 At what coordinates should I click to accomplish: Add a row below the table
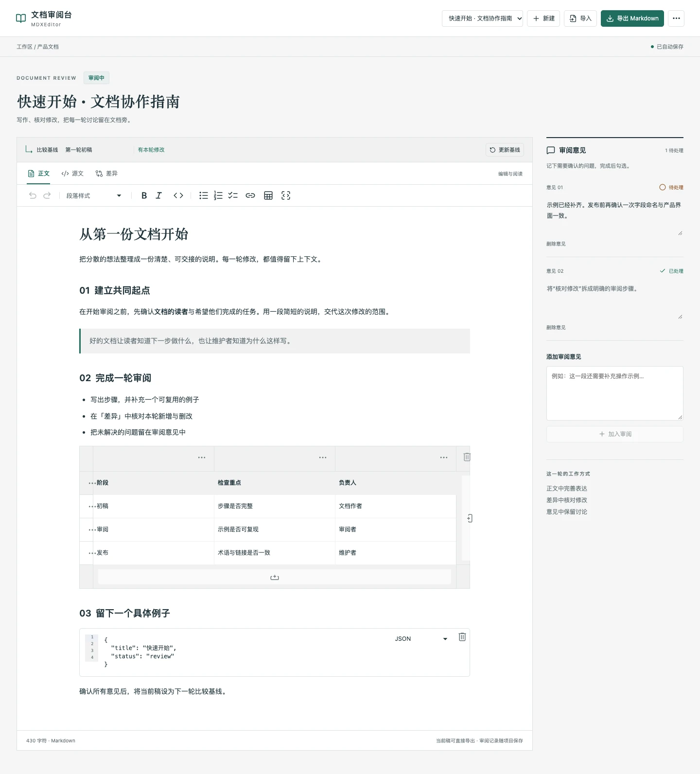point(275,577)
